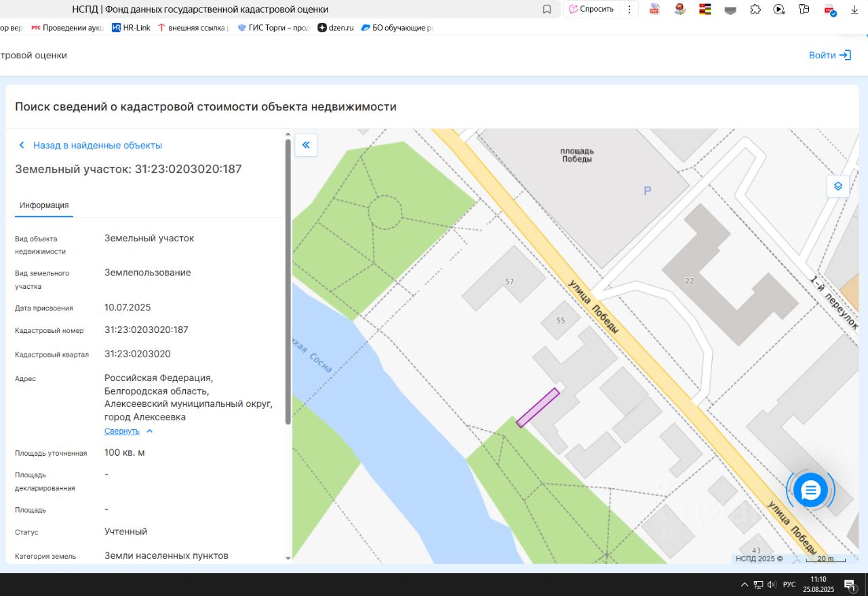Click the PDF extension icon with blue checkmark
This screenshot has height=596, width=868.
[x=830, y=9]
